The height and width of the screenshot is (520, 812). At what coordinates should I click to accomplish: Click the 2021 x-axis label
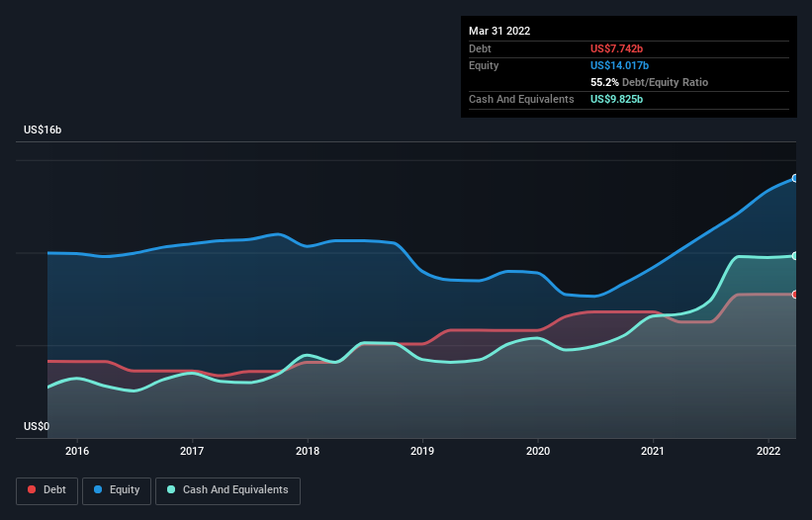(653, 451)
